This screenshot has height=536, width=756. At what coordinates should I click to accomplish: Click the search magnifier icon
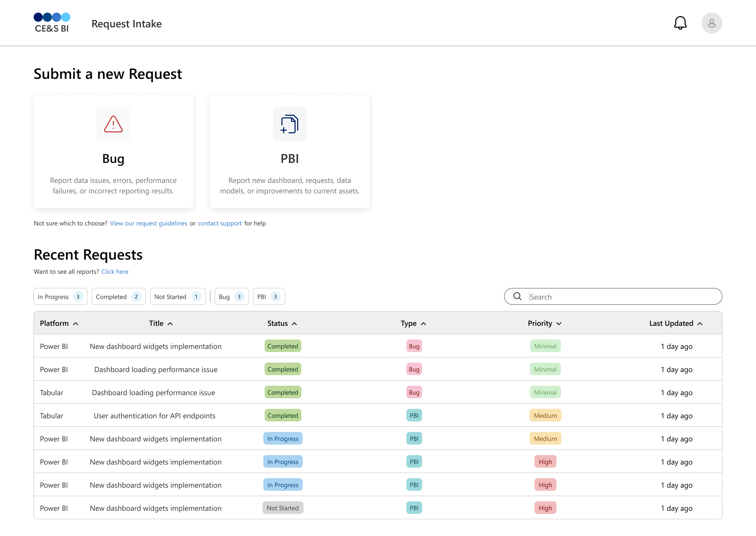click(x=517, y=296)
